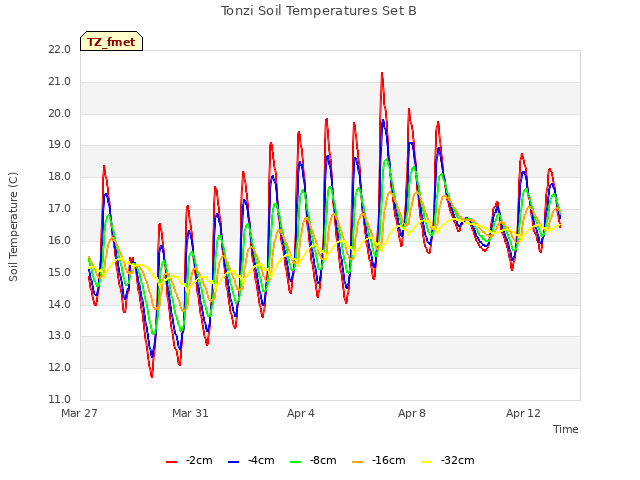640x480 pixels.
Task: Click the Apr 12 x-axis tick label
Action: pos(523,413)
